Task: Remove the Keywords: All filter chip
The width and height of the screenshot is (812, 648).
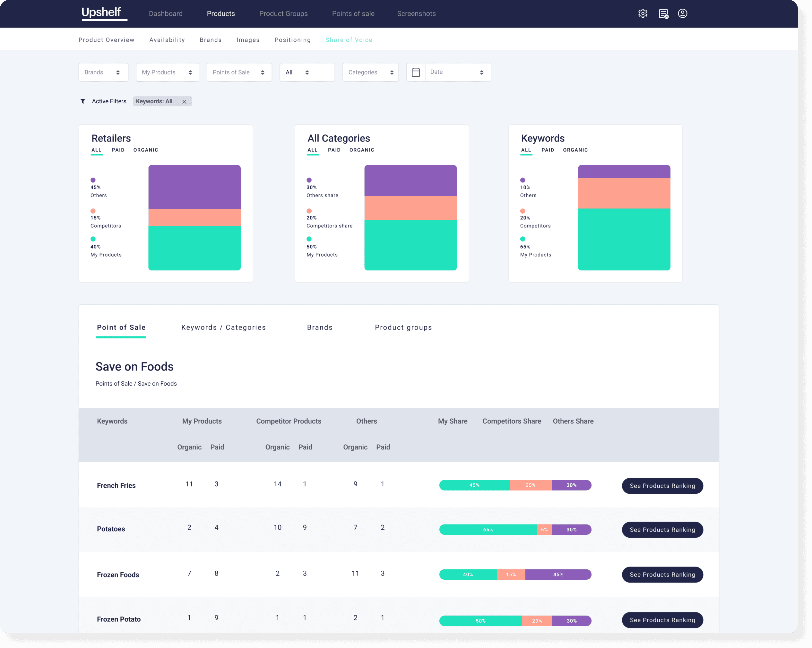Action: 184,102
